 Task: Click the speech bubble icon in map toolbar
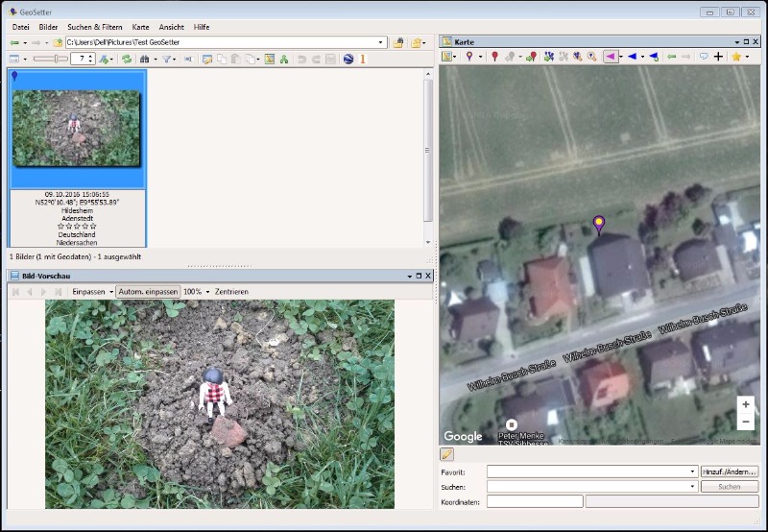(704, 58)
